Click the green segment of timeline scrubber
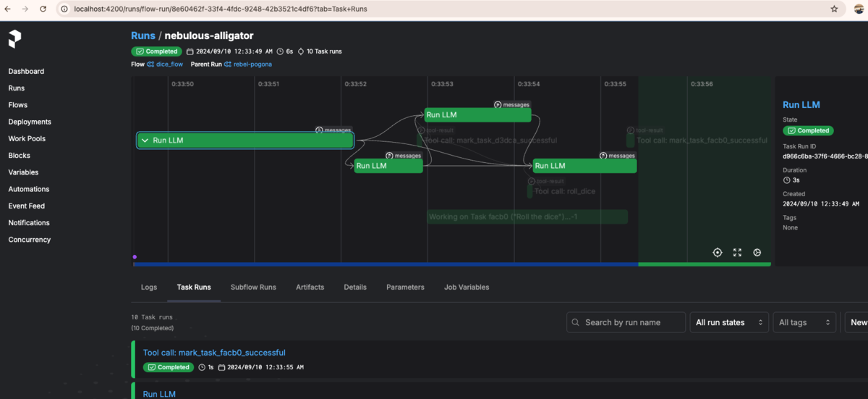Viewport: 868px width, 399px height. 705,264
